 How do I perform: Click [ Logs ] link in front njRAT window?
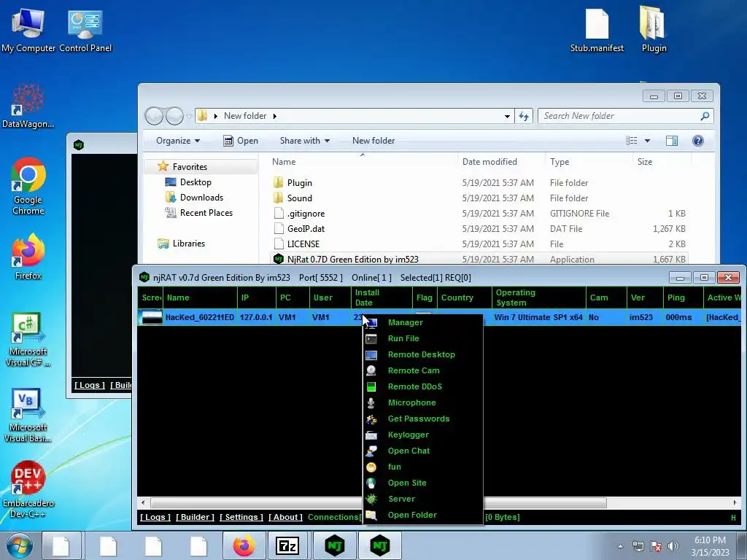(155, 517)
